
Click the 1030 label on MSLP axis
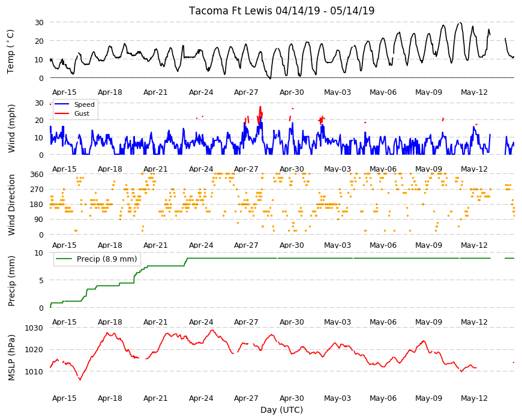point(34,328)
